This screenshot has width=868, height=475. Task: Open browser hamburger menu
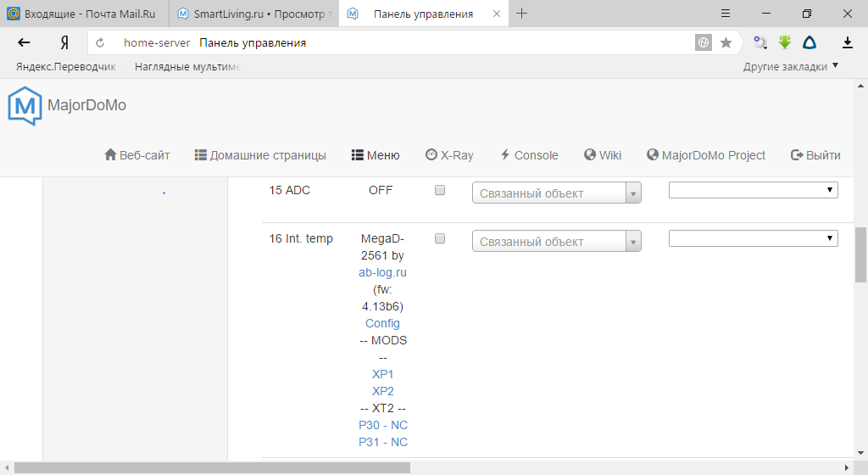point(726,14)
